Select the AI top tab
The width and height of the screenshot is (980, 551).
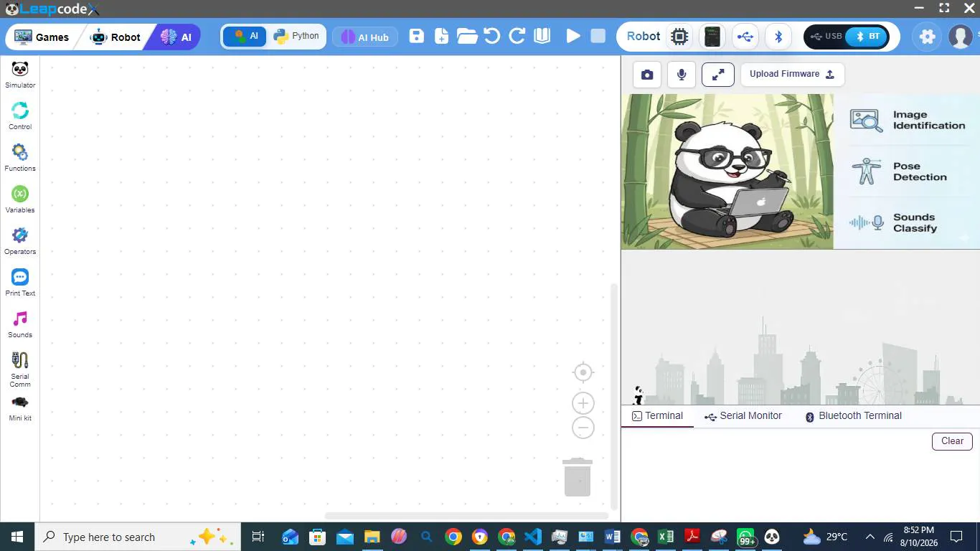(176, 37)
